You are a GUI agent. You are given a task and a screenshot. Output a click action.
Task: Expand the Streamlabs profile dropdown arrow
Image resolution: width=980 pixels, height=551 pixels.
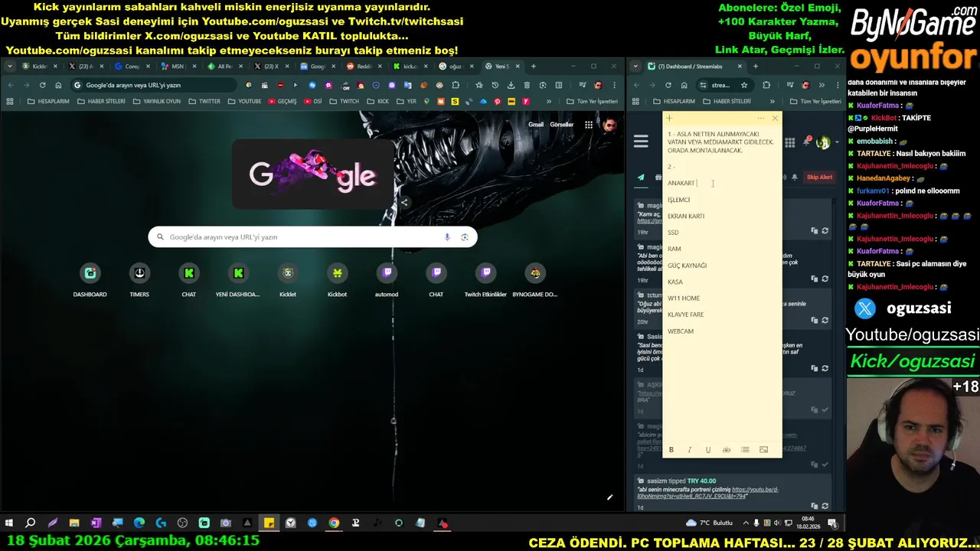coord(836,142)
